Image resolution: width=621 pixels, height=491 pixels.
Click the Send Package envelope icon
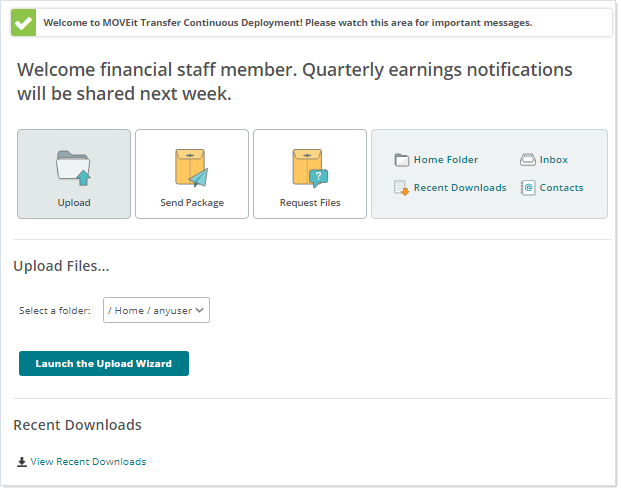tap(191, 167)
